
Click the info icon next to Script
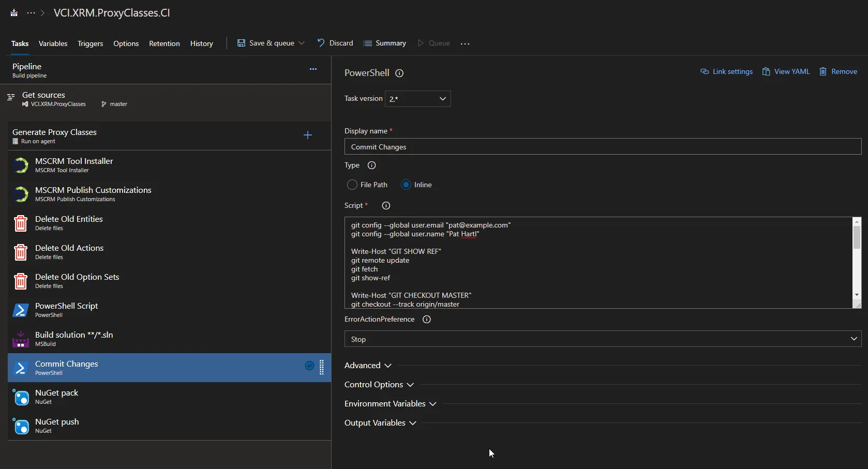(386, 206)
